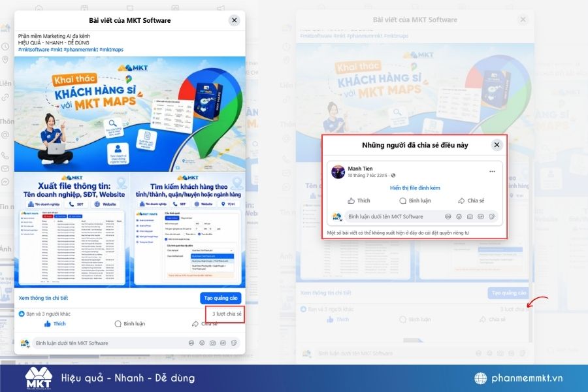Click the globe privacy icon on Manh Tien's share
Viewport: 588px width, 392px height.
[393, 175]
